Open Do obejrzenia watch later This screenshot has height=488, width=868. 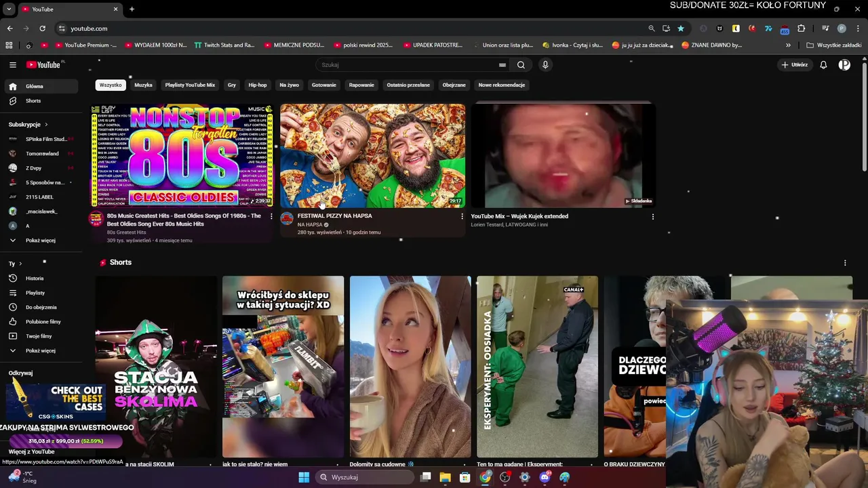(x=42, y=307)
